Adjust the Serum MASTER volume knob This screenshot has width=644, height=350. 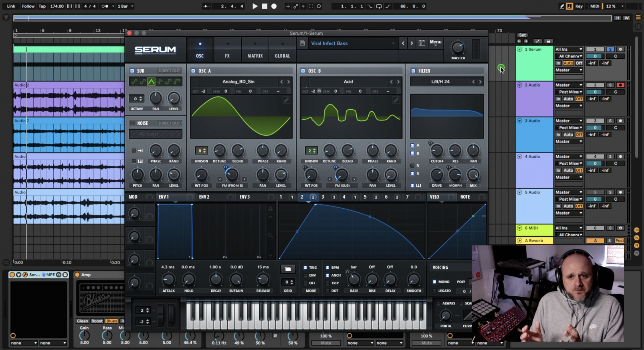458,48
